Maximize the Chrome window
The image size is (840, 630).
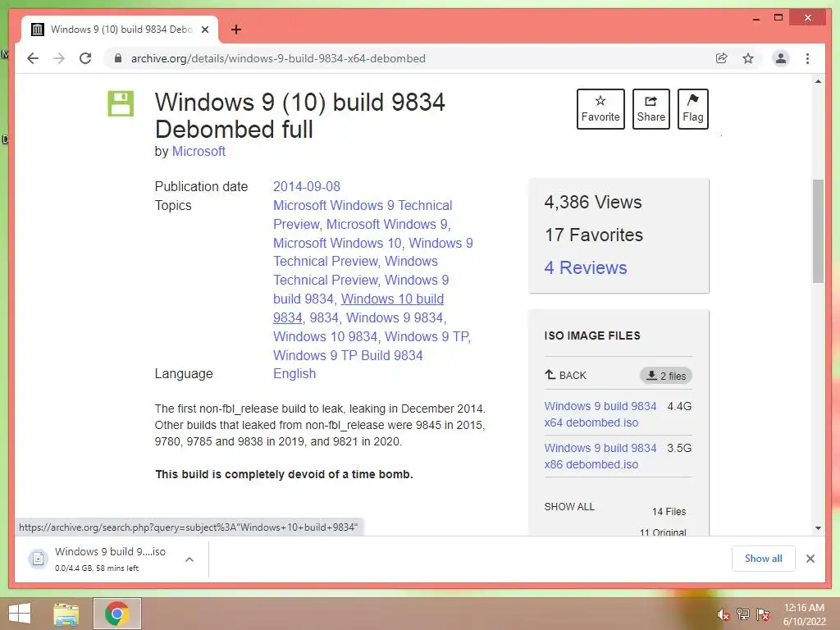pyautogui.click(x=778, y=18)
